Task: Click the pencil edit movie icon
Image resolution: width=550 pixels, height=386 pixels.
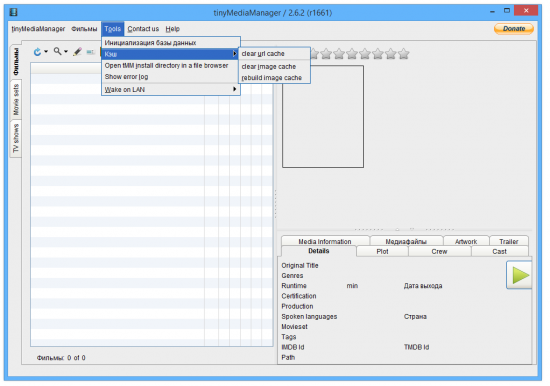Action: [x=77, y=52]
